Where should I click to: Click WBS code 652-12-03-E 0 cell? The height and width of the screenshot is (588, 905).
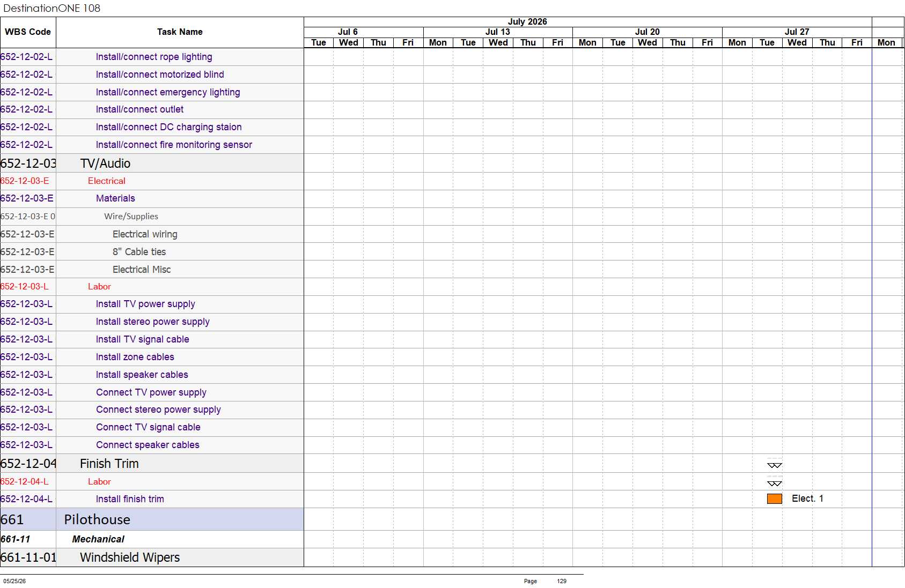28,217
